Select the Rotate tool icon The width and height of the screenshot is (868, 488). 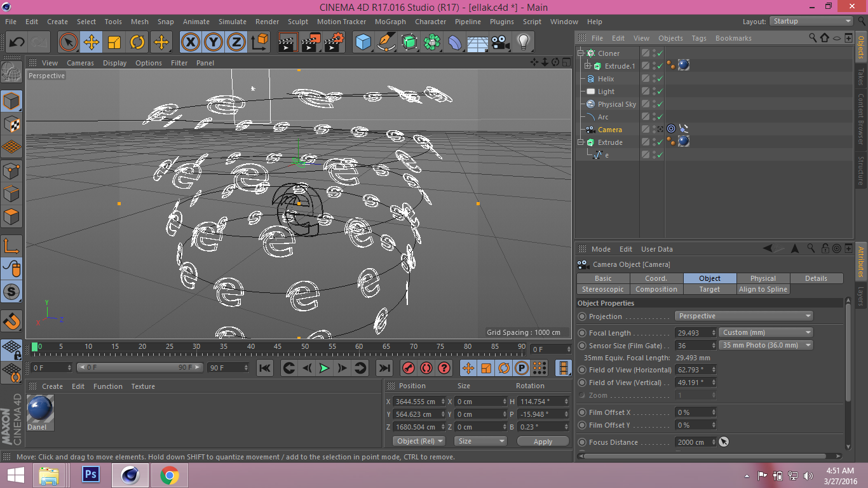[137, 43]
